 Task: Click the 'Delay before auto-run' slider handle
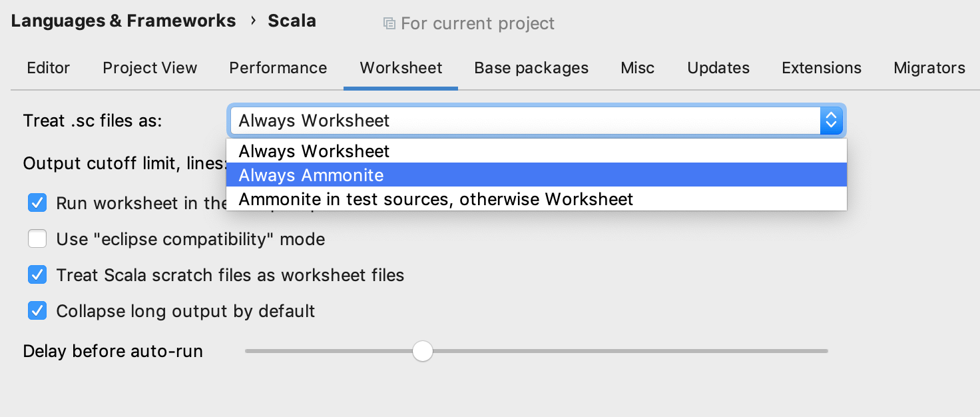click(x=422, y=351)
